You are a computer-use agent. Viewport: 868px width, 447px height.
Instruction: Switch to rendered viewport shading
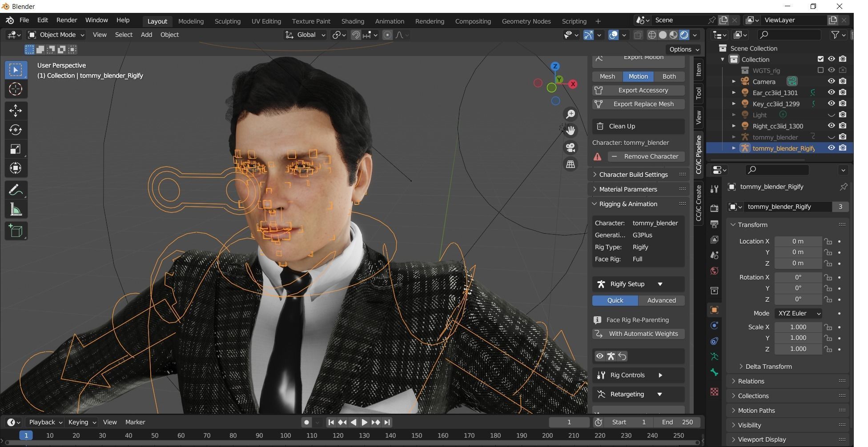684,35
